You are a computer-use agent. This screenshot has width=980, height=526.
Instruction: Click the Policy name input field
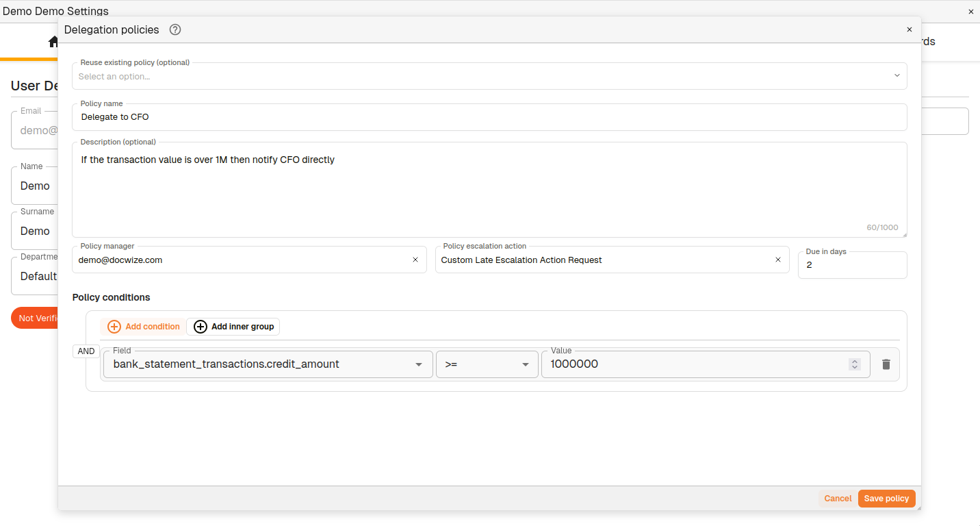click(489, 117)
